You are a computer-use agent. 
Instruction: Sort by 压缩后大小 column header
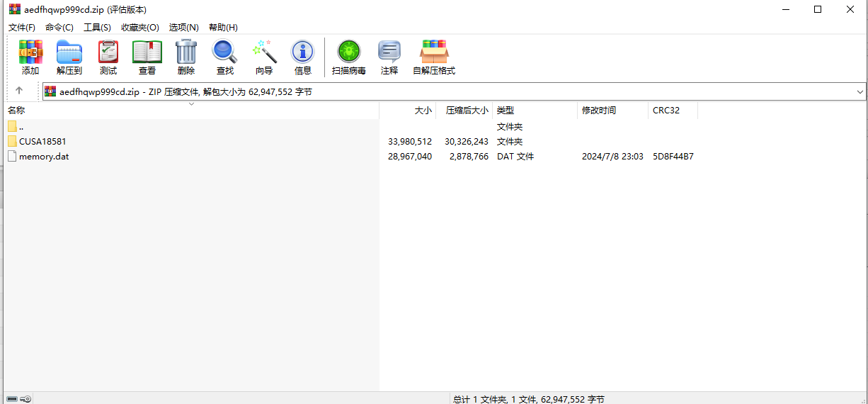pyautogui.click(x=464, y=111)
